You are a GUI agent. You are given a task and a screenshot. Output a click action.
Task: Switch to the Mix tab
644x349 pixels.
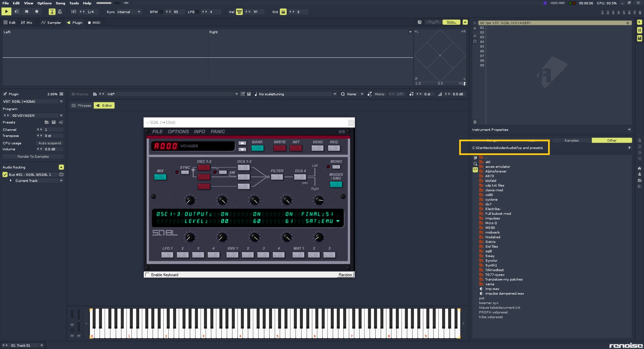click(26, 22)
